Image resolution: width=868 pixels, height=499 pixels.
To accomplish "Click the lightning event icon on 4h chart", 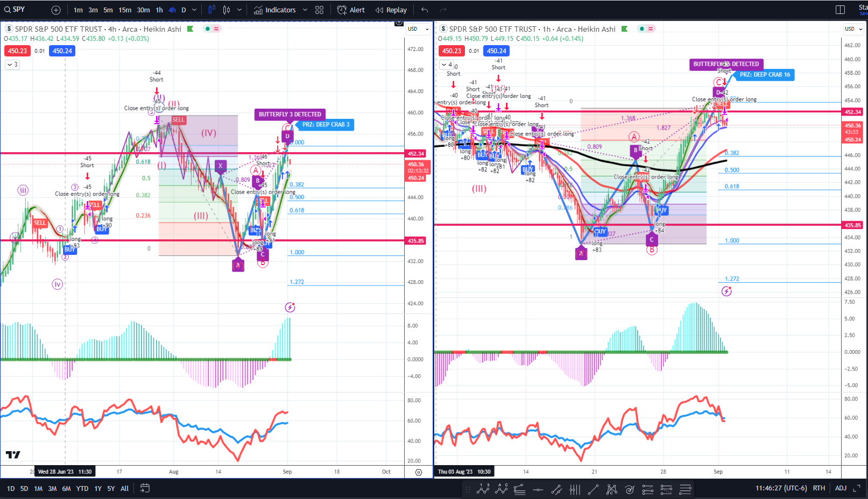I will (290, 308).
